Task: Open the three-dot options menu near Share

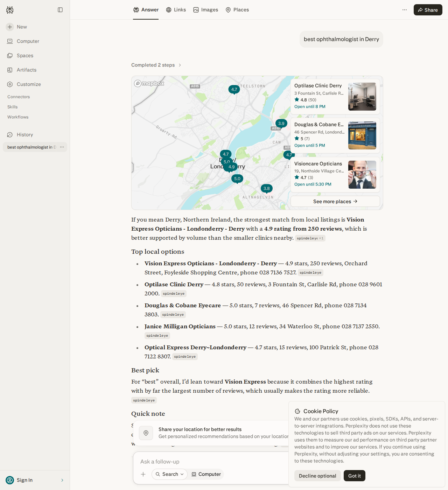Action: tap(405, 10)
